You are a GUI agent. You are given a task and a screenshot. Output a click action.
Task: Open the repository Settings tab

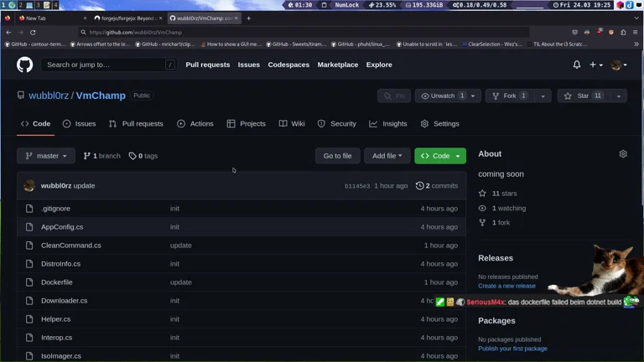440,123
